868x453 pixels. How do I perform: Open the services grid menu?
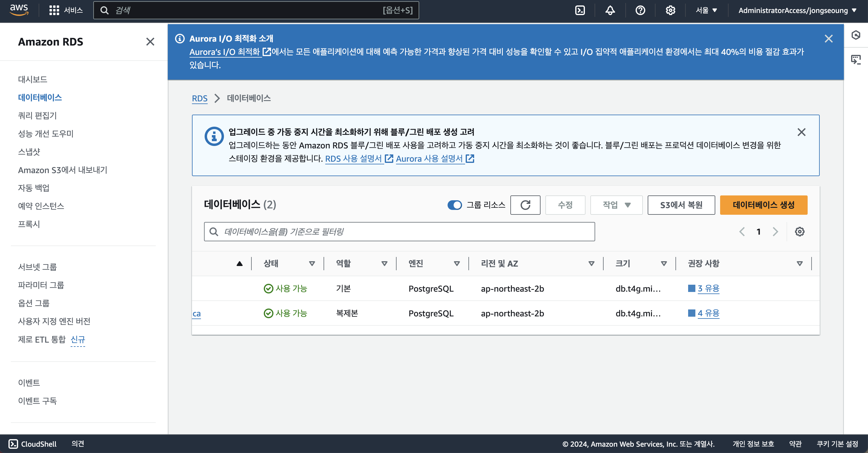tap(54, 11)
